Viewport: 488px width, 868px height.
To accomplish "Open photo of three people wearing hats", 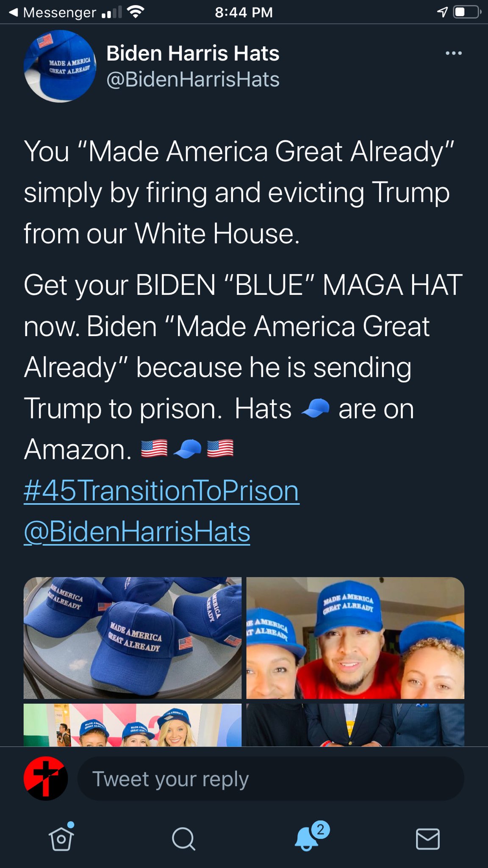I will (355, 638).
